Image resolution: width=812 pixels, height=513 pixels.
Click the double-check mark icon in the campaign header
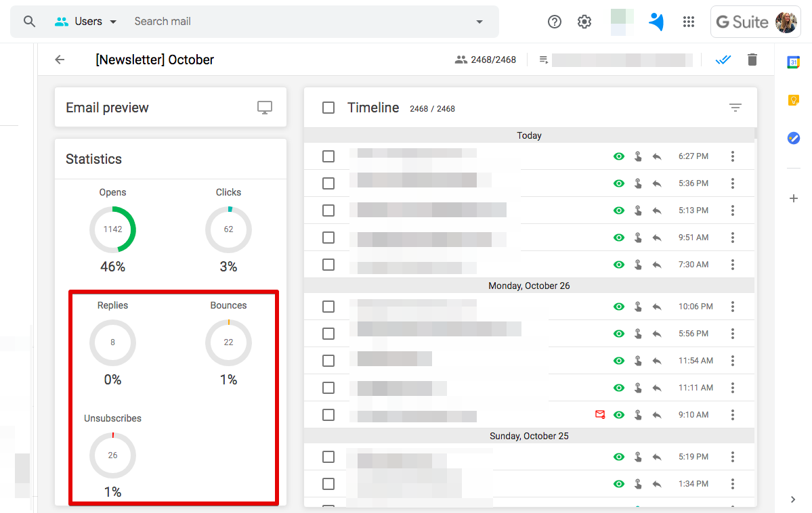pyautogui.click(x=723, y=59)
